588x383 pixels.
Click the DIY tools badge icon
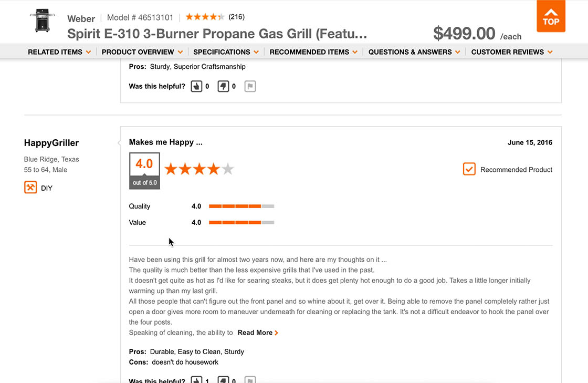click(30, 188)
